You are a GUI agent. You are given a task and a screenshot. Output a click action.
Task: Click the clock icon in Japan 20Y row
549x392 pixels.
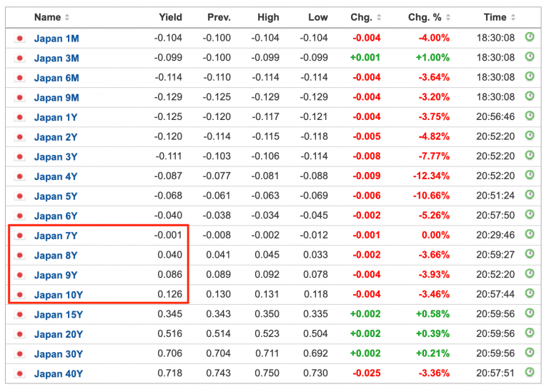(530, 333)
